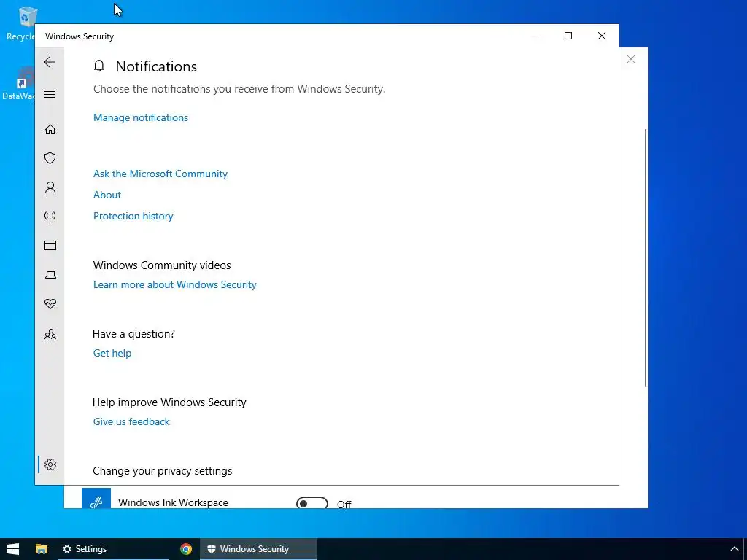This screenshot has height=560, width=747.
Task: Show hidden system tray icons
Action: pos(735,549)
